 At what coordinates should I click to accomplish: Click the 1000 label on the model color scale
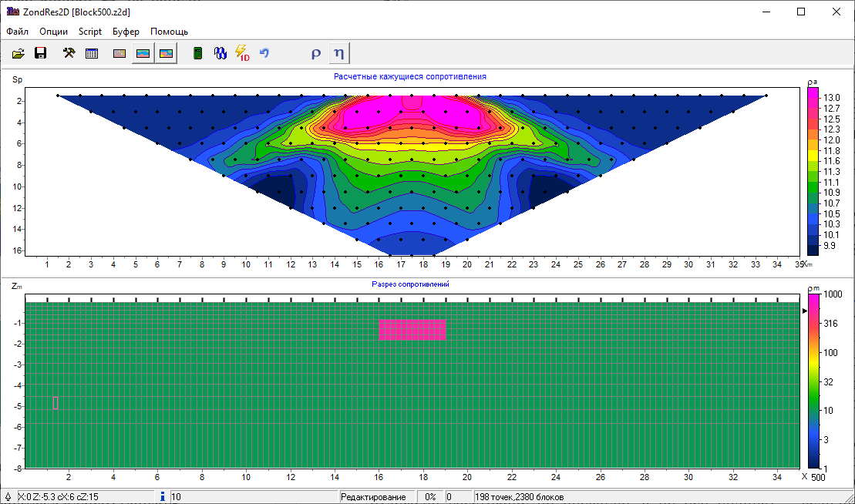pos(833,294)
